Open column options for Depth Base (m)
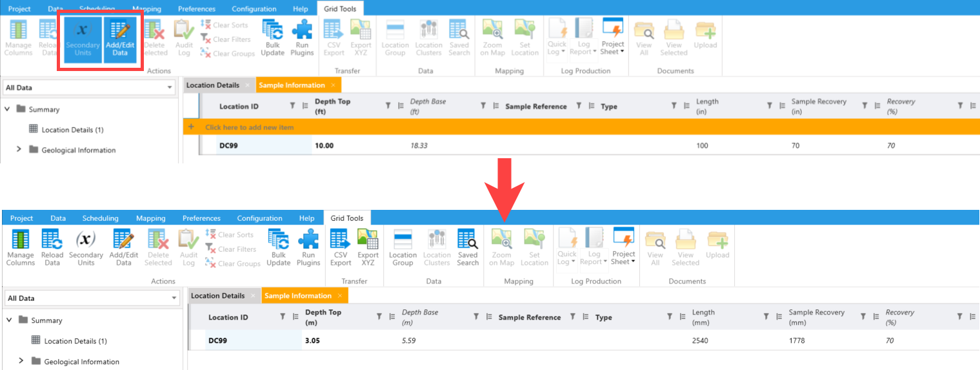The width and height of the screenshot is (980, 370). [488, 317]
